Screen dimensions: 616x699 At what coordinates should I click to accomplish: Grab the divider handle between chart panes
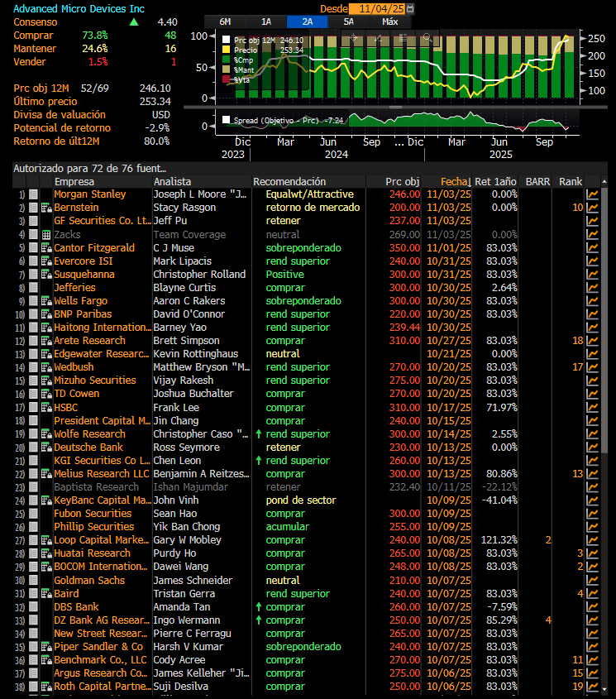395,108
